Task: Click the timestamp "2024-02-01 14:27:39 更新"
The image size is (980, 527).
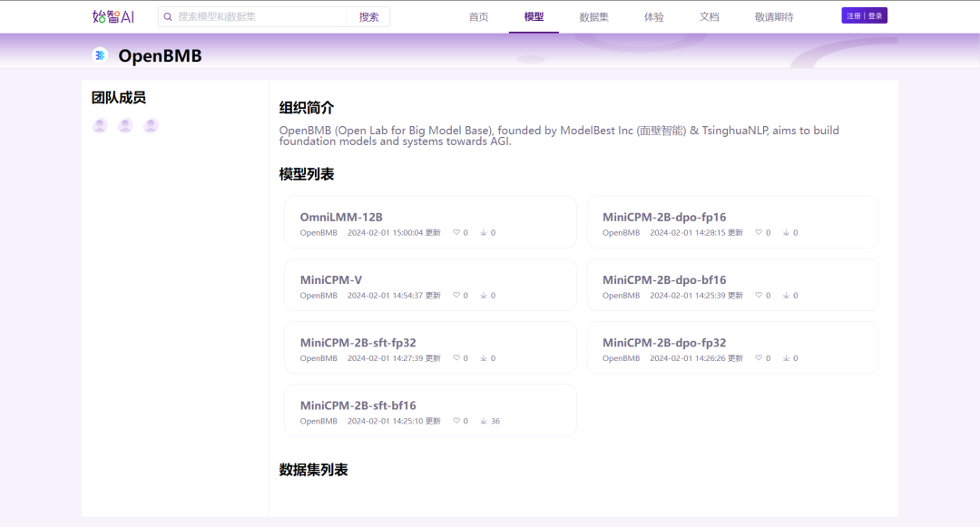Action: [395, 357]
